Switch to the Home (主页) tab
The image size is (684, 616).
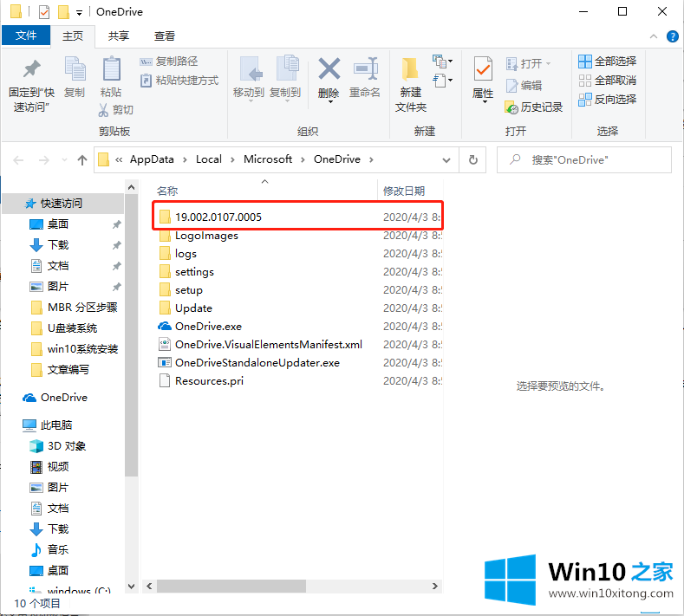coord(73,36)
